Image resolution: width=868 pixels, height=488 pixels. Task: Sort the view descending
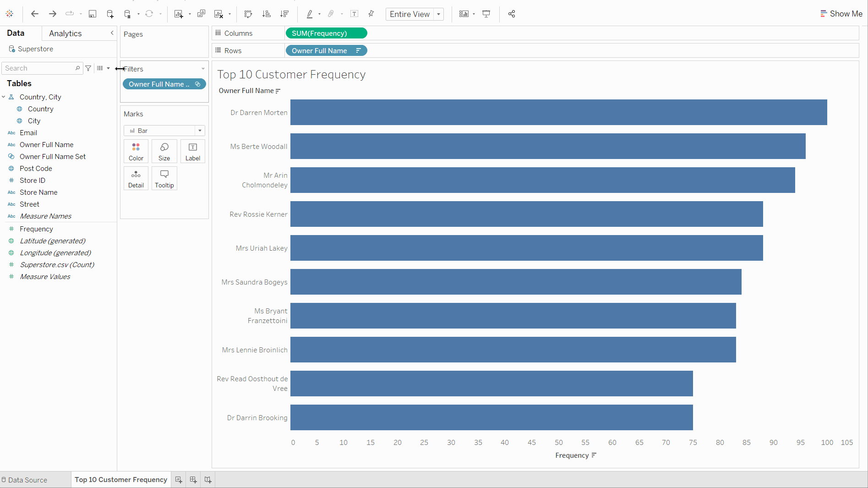click(284, 14)
